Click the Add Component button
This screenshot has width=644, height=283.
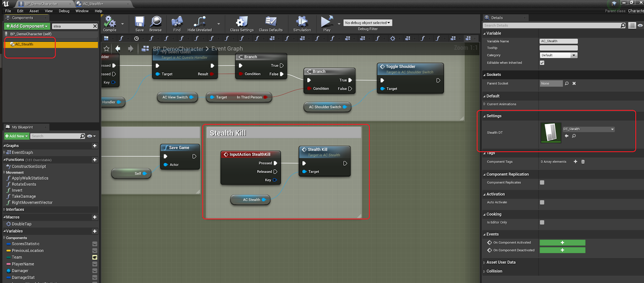[x=27, y=26]
